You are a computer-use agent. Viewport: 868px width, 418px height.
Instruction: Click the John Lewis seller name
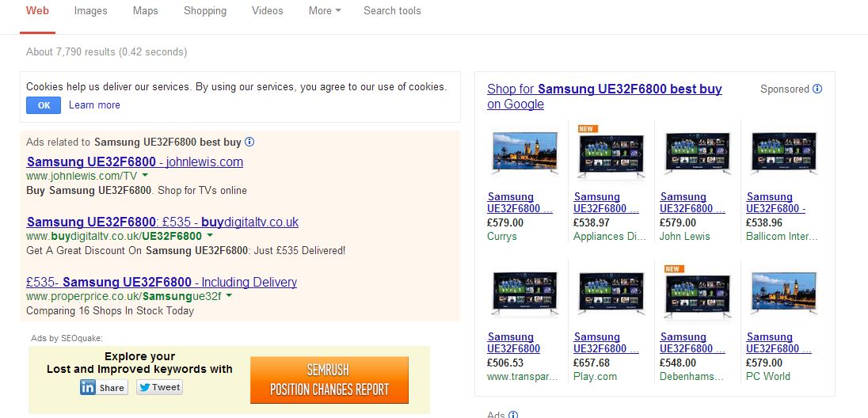tap(685, 237)
